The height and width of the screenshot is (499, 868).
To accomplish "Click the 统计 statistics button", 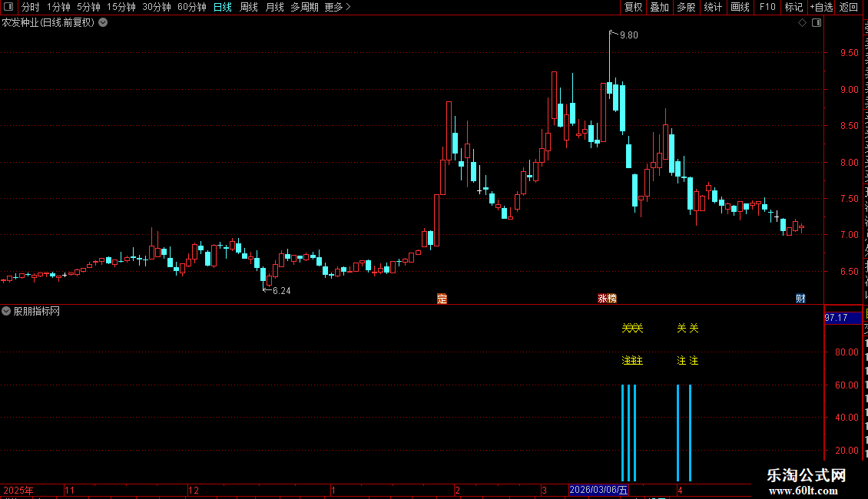I will (x=712, y=7).
